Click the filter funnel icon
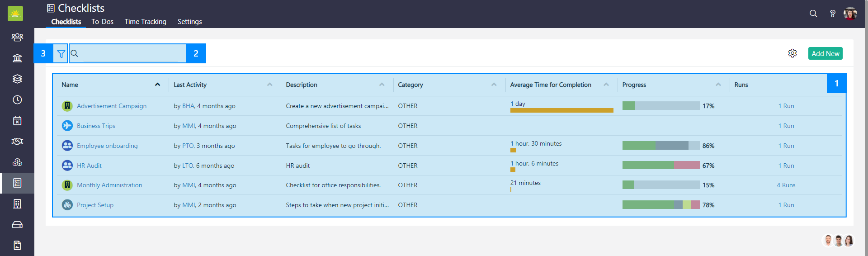 (61, 54)
